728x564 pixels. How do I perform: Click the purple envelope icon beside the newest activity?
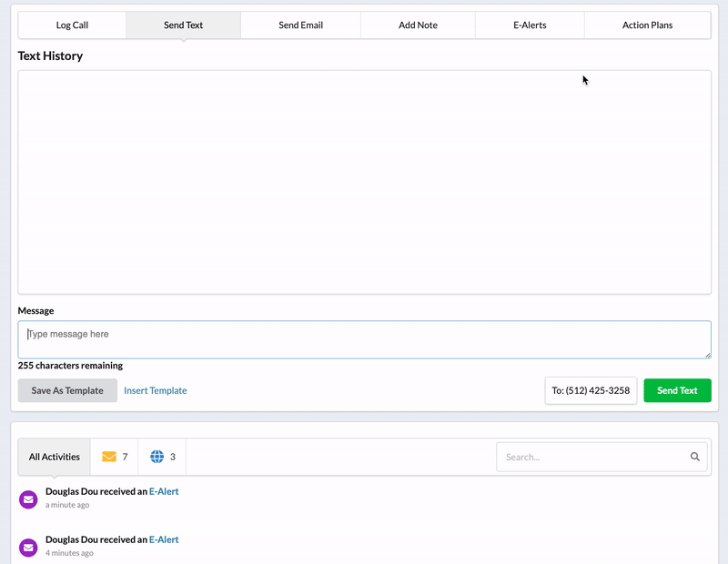click(x=27, y=497)
